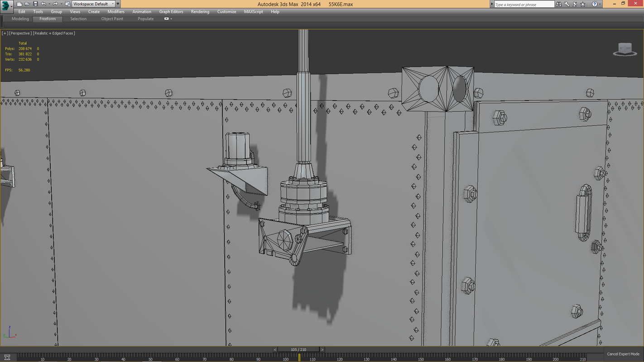The height and width of the screenshot is (362, 644).
Task: Click the Redo arrow icon
Action: [55, 4]
